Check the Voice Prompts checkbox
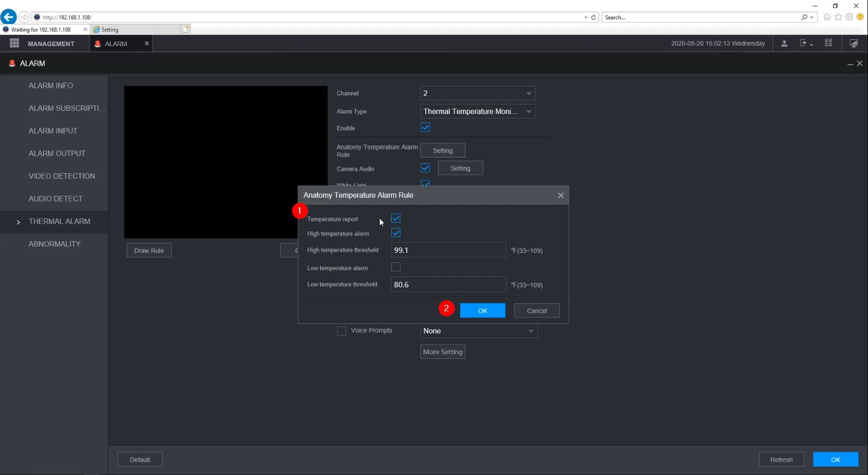This screenshot has width=868, height=475. tap(342, 331)
